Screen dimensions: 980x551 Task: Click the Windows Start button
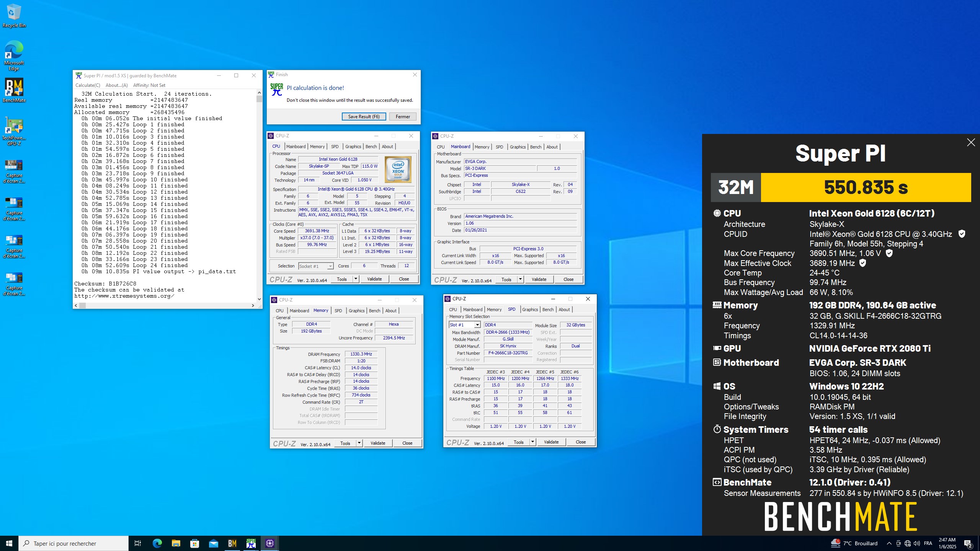(9, 543)
